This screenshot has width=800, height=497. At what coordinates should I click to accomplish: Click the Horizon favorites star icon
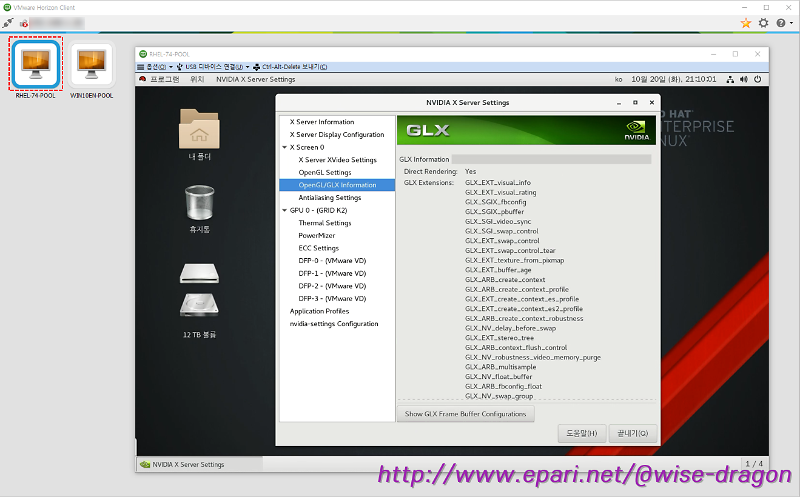746,23
